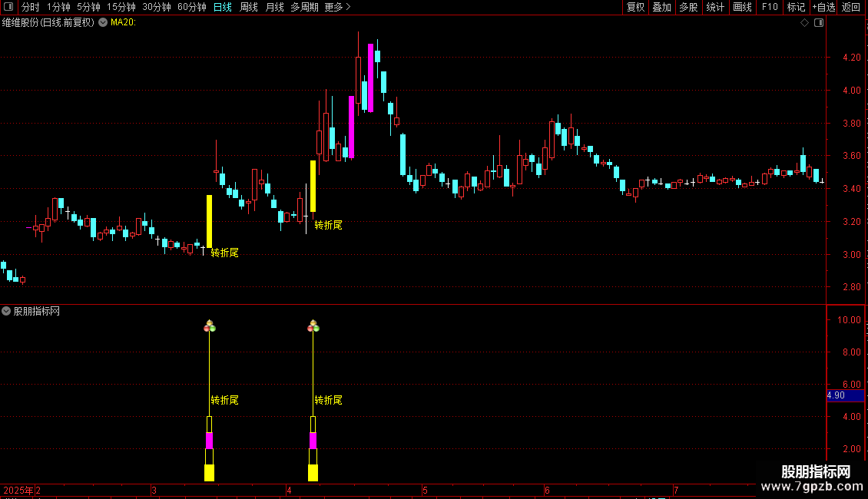The height and width of the screenshot is (499, 868).
Task: Open F10 company information
Action: [770, 7]
